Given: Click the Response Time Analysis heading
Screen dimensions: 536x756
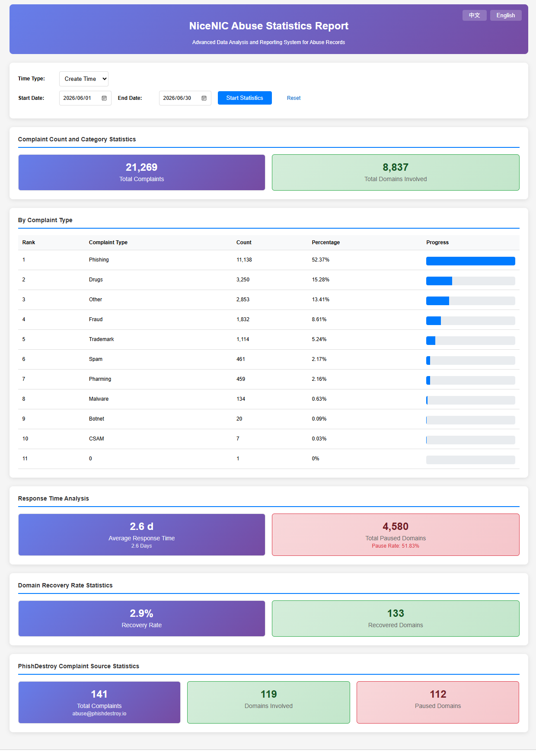Looking at the screenshot, I should 54,498.
